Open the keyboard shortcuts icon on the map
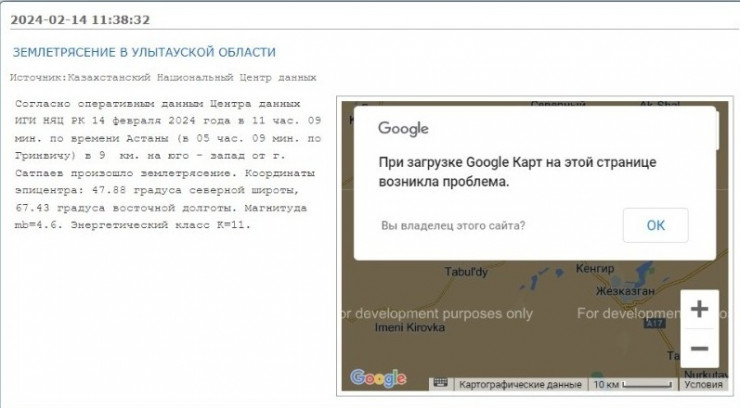 [x=439, y=383]
